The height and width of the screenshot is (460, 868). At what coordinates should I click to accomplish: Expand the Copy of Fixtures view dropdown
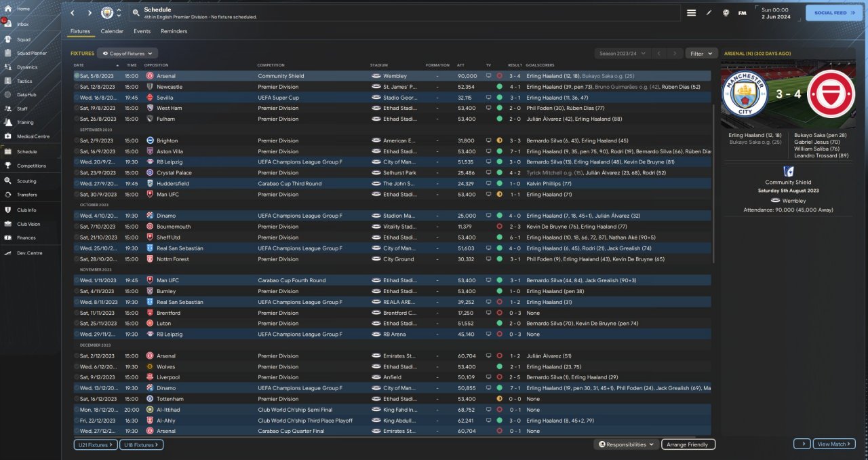[127, 53]
